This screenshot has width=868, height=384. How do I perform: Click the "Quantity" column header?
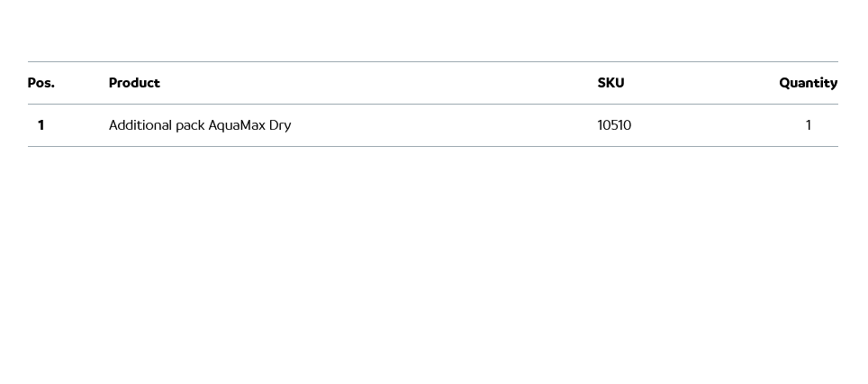(808, 83)
